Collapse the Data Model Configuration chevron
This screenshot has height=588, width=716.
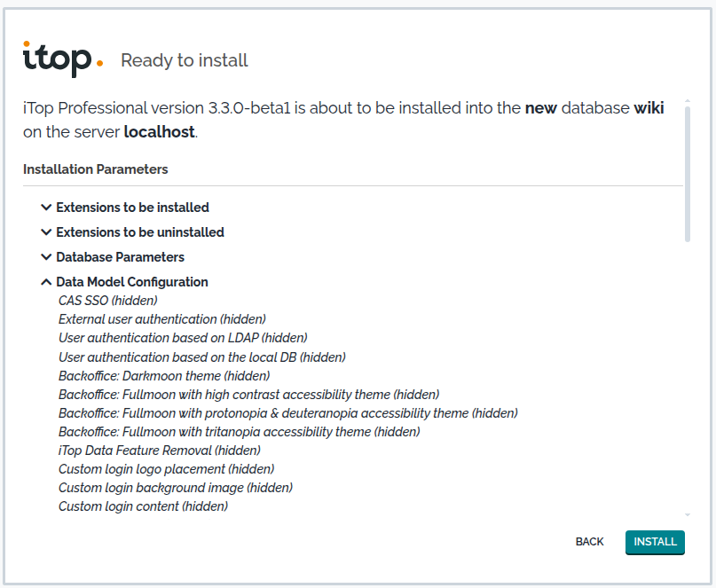(46, 282)
